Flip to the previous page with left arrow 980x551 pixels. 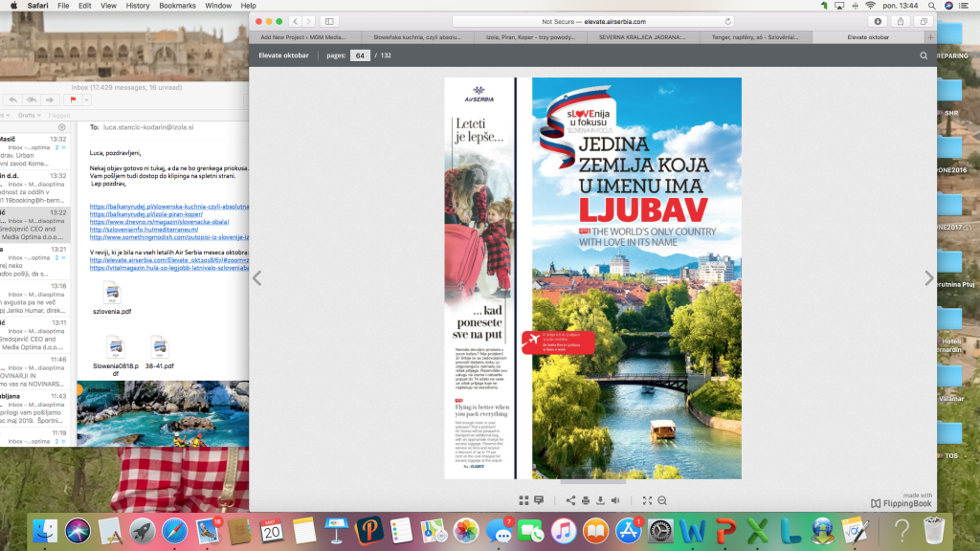(x=256, y=278)
